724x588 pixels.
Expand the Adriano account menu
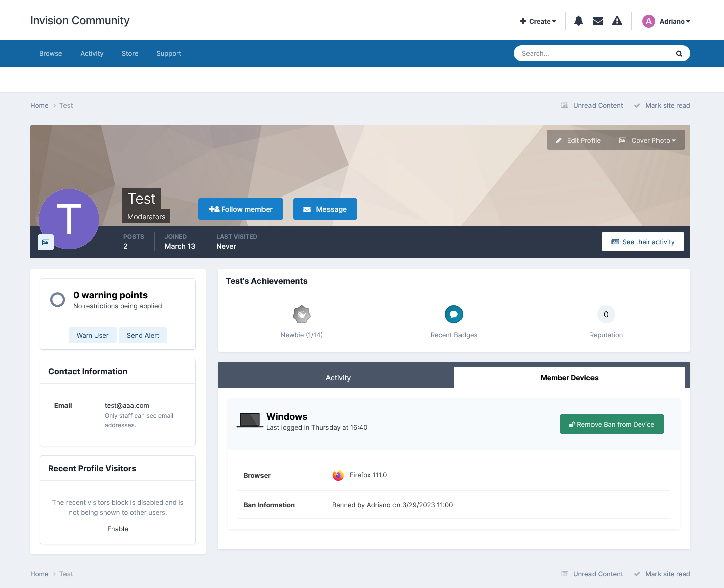(674, 21)
